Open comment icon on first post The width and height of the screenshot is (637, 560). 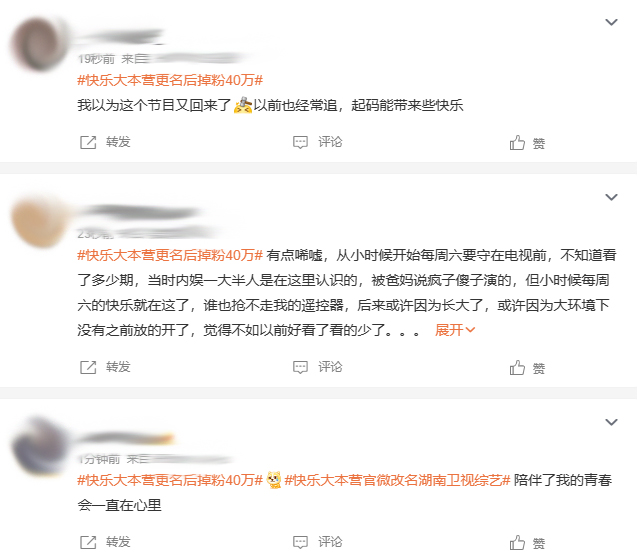click(300, 142)
